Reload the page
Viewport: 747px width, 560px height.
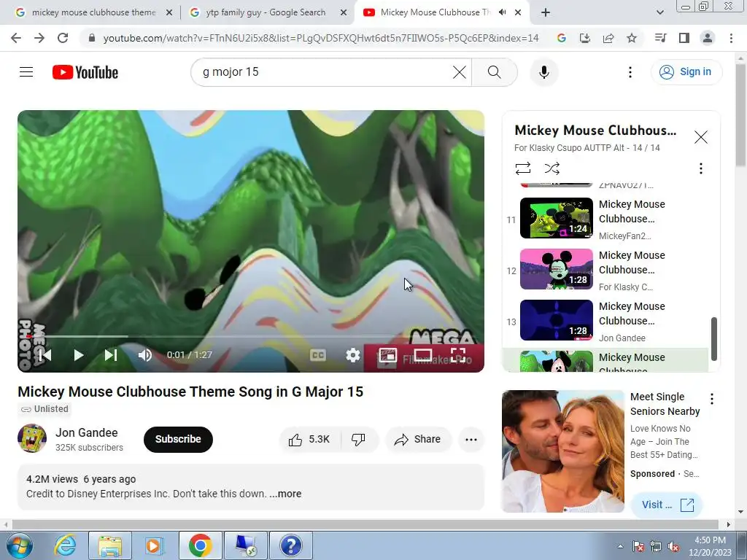63,38
